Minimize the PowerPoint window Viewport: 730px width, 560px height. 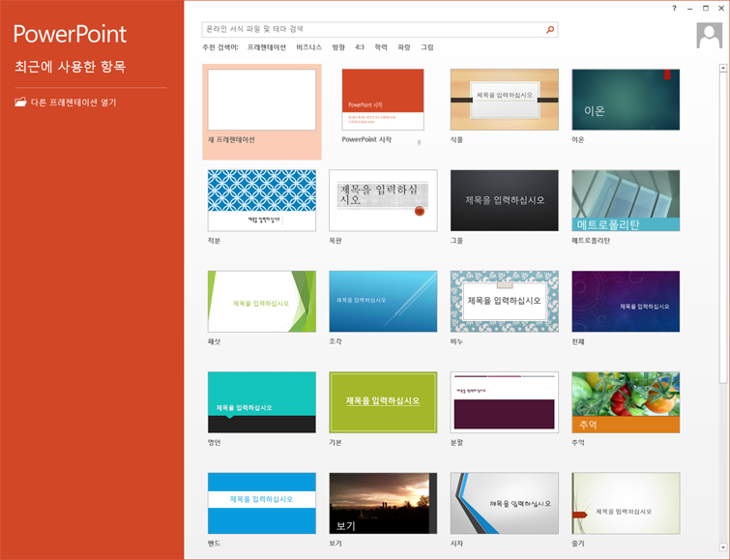(690, 9)
